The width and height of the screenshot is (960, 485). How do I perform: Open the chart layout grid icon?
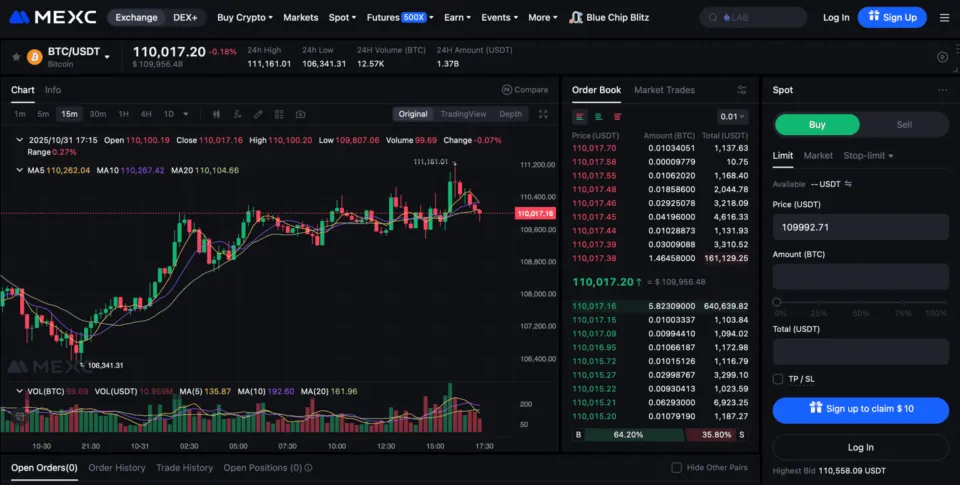coord(279,115)
